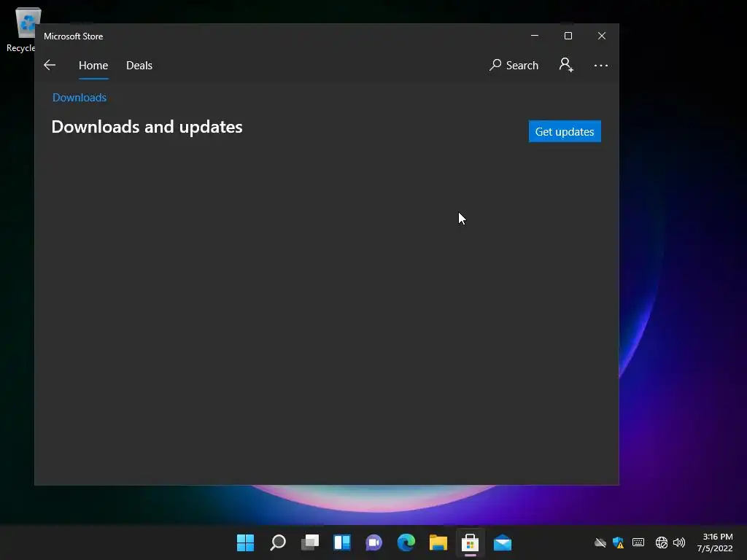Go back using the Store back arrow
This screenshot has width=747, height=560.
pos(50,65)
